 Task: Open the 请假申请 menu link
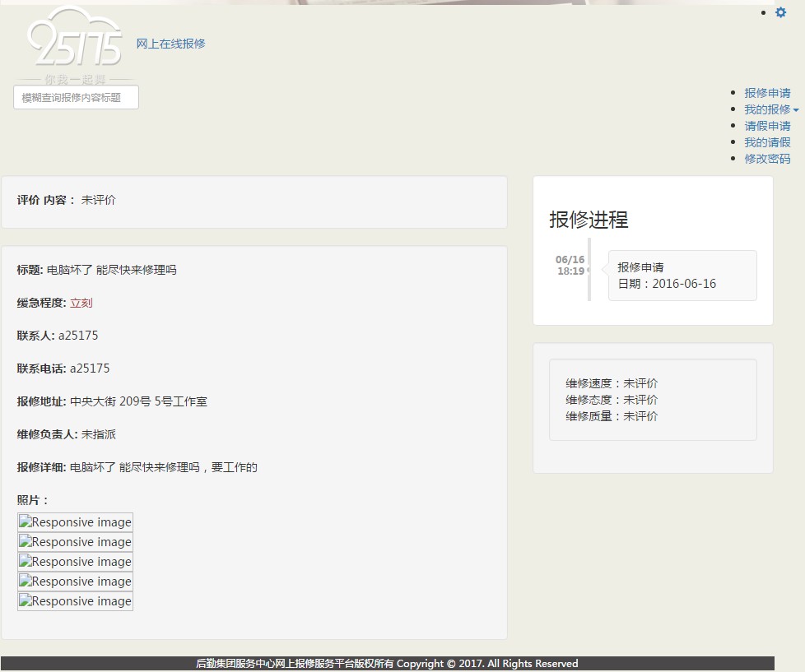[767, 126]
